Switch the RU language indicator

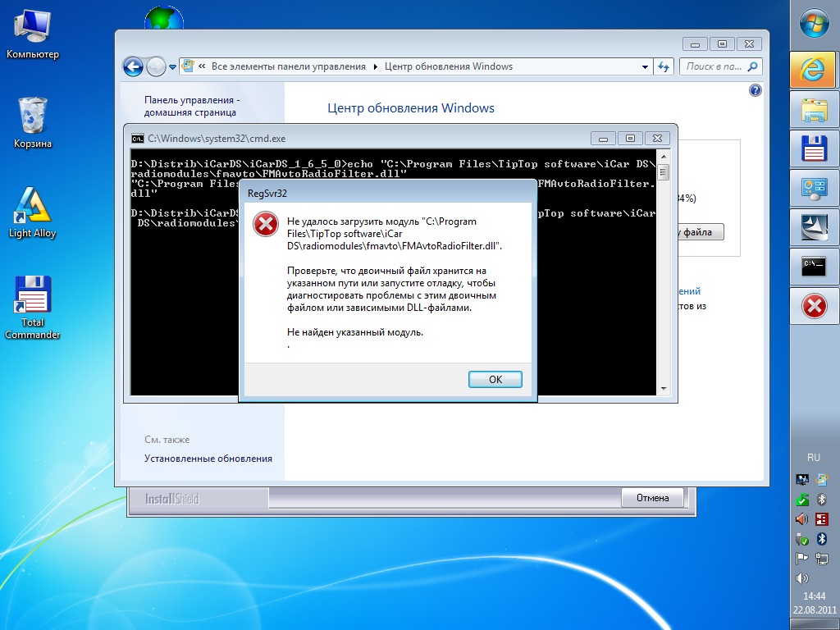point(813,457)
